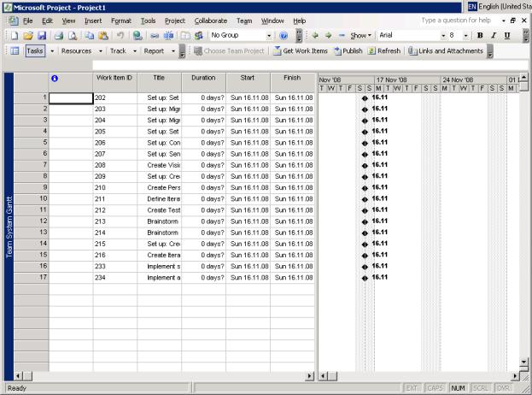Click the New document icon
The width and height of the screenshot is (532, 395).
point(15,35)
